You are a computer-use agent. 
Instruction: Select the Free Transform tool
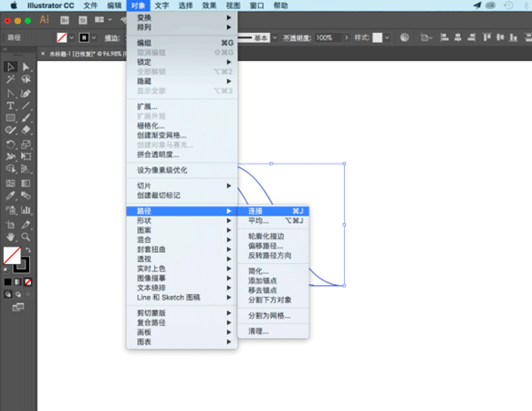[x=26, y=156]
